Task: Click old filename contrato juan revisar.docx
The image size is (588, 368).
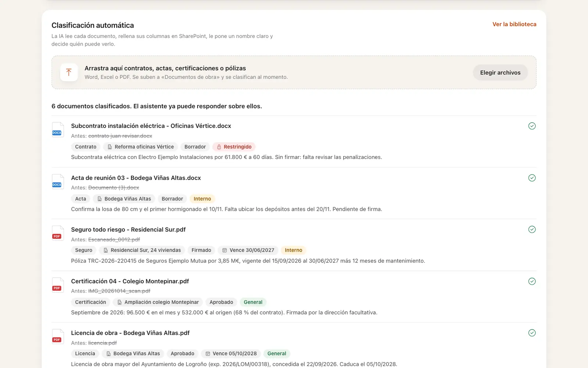Action: coord(120,136)
